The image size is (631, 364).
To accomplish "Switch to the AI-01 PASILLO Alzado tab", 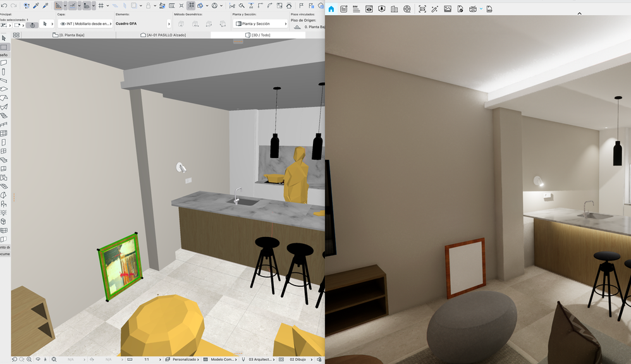I will tap(163, 35).
